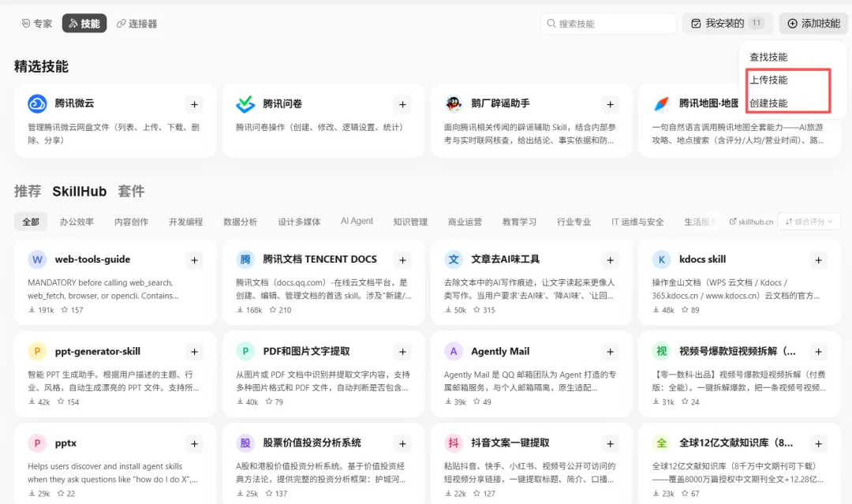Filter by 开发编程 category

pyautogui.click(x=186, y=222)
